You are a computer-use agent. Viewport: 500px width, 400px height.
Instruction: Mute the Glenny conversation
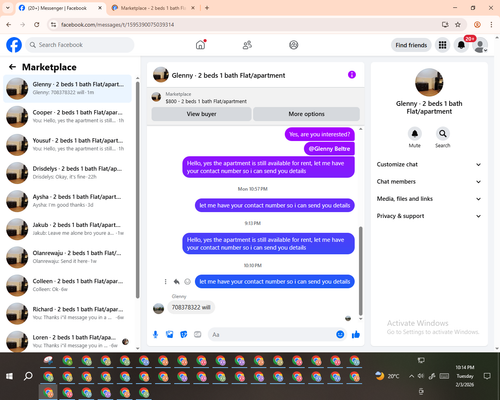click(415, 134)
